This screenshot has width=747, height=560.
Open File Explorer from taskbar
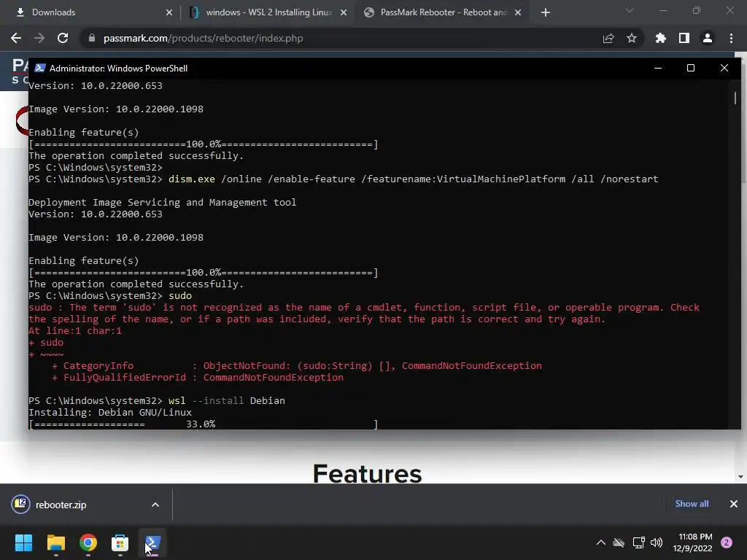(55, 542)
